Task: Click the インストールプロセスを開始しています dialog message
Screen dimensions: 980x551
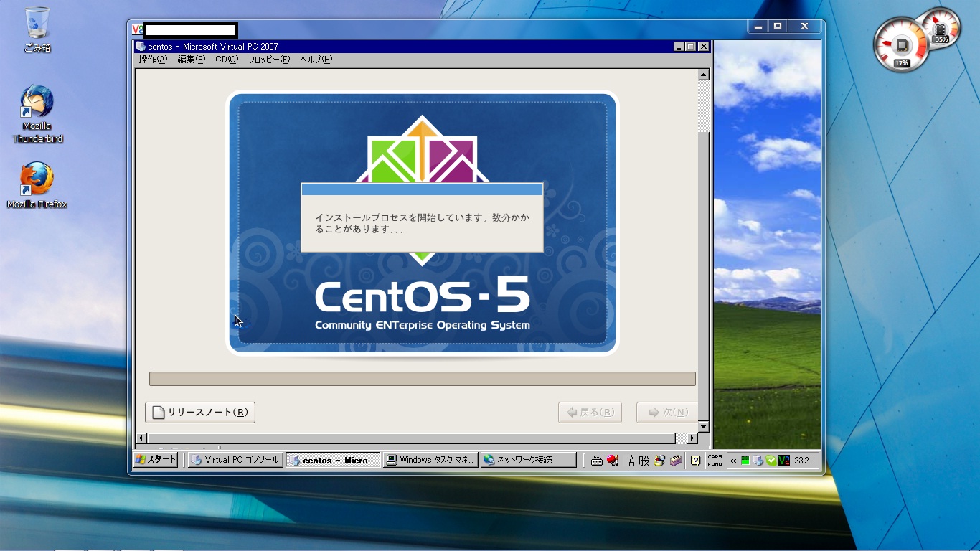Action: (x=422, y=223)
